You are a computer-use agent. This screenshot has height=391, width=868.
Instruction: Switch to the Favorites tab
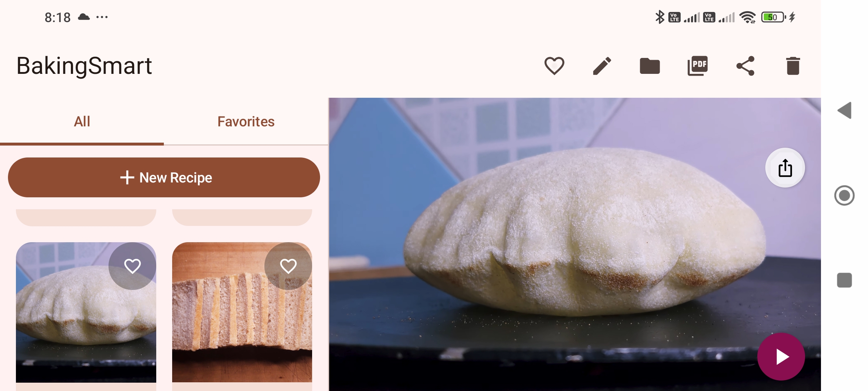click(246, 122)
